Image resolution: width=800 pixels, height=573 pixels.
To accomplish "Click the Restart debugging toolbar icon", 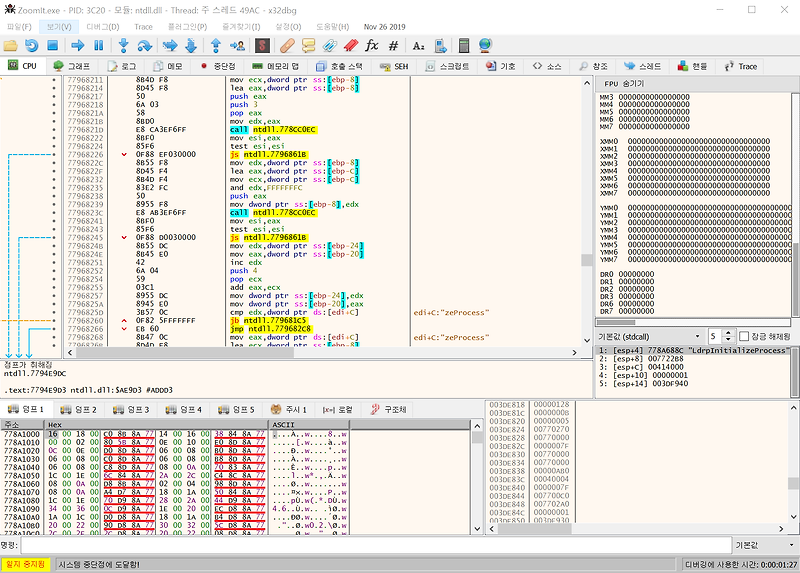I will (32, 46).
